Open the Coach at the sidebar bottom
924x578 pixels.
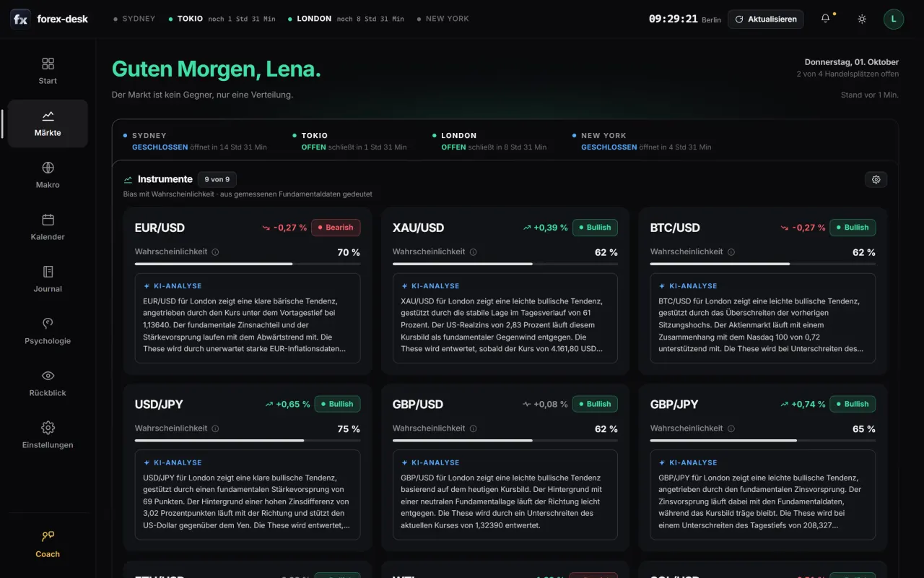click(48, 545)
